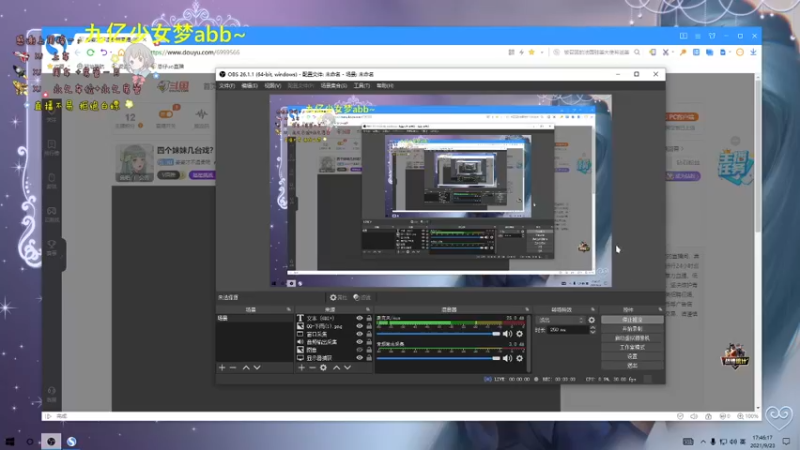The width and height of the screenshot is (800, 450).
Task: Add a new source with plus icon
Action: pos(302,367)
